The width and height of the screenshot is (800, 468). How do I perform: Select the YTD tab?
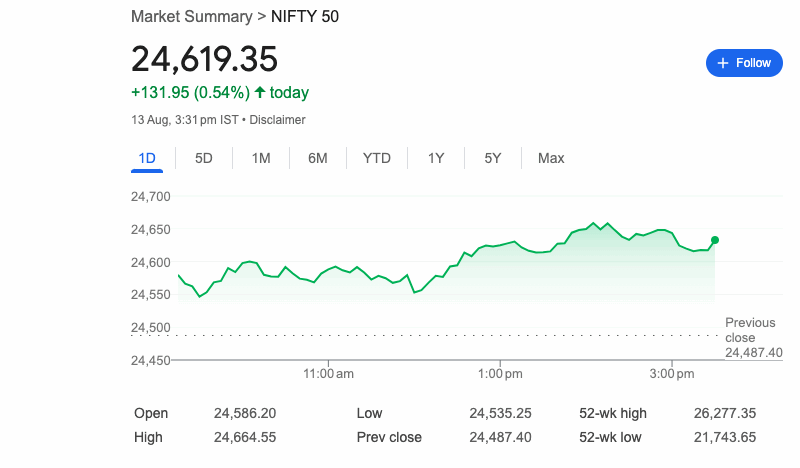[377, 158]
